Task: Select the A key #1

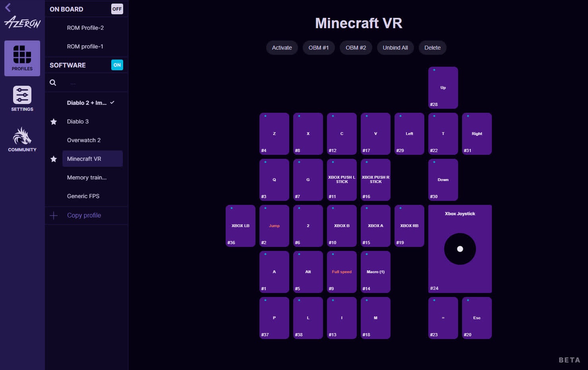Action: coord(275,272)
